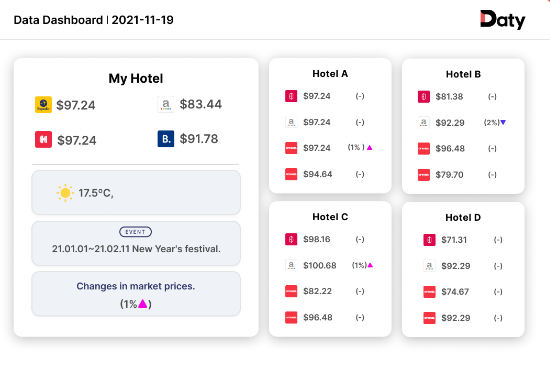The height and width of the screenshot is (366, 550).
Task: Click the crimson icon beside $71.31
Action: [x=429, y=240]
